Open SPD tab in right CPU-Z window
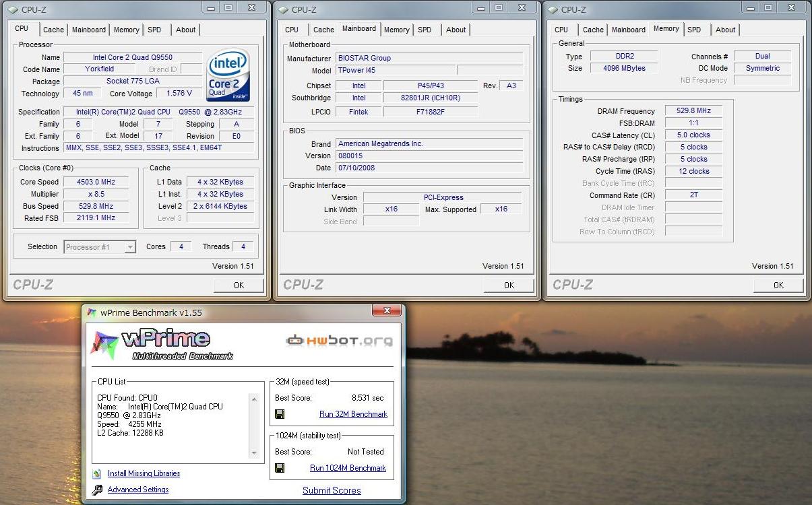Viewport: 812px width, 505px height. click(694, 30)
